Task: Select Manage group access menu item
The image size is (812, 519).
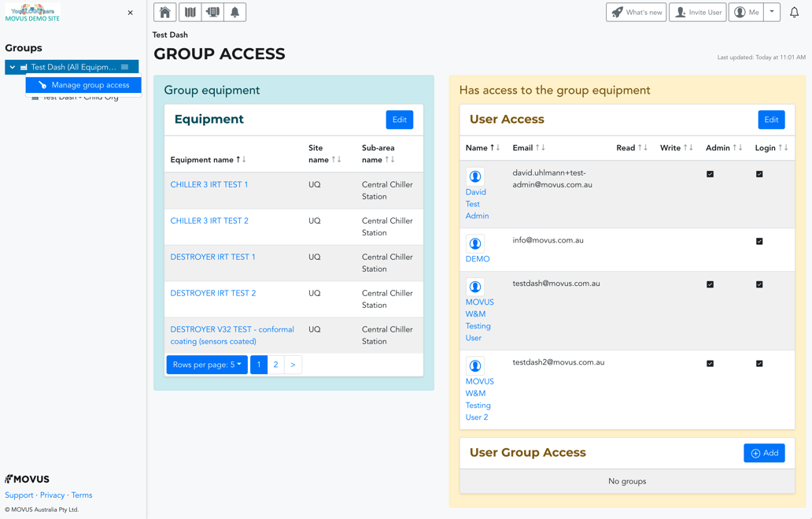Action: [83, 85]
